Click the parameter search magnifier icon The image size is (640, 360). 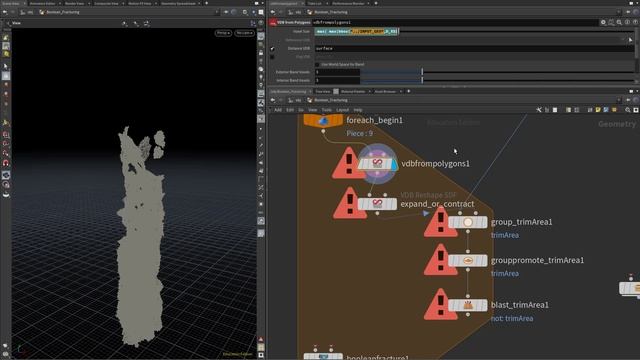point(619,22)
